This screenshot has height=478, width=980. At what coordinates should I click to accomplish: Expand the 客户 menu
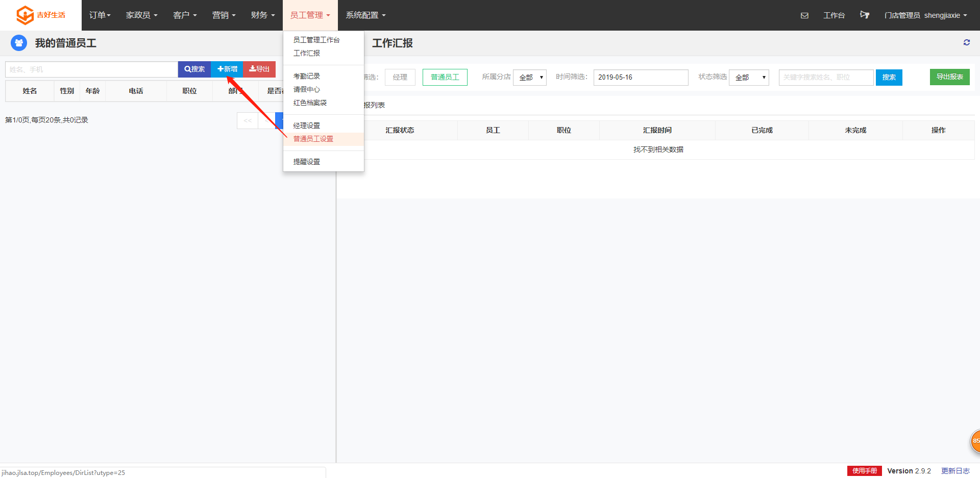click(x=185, y=15)
